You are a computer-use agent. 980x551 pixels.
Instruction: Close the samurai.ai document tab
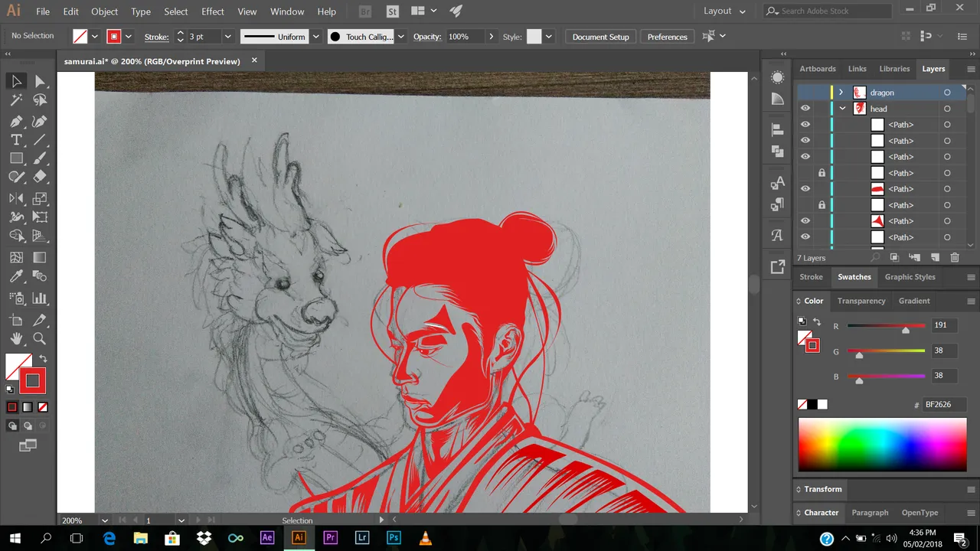254,60
